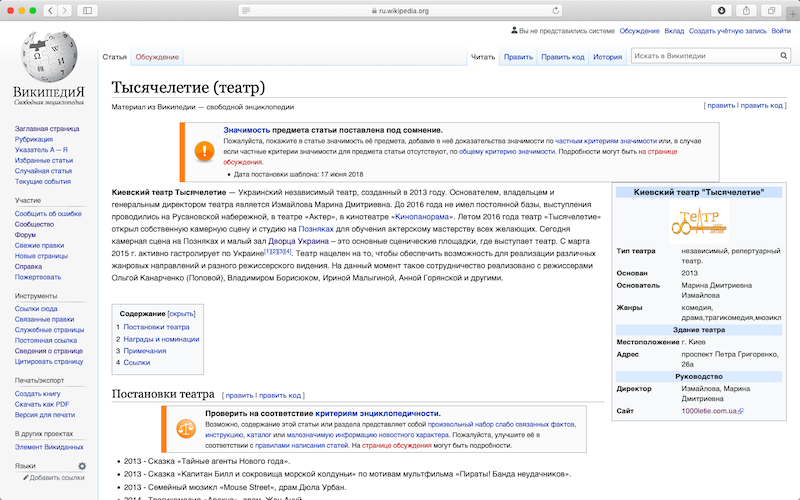Click the orange scales icon

tap(186, 429)
